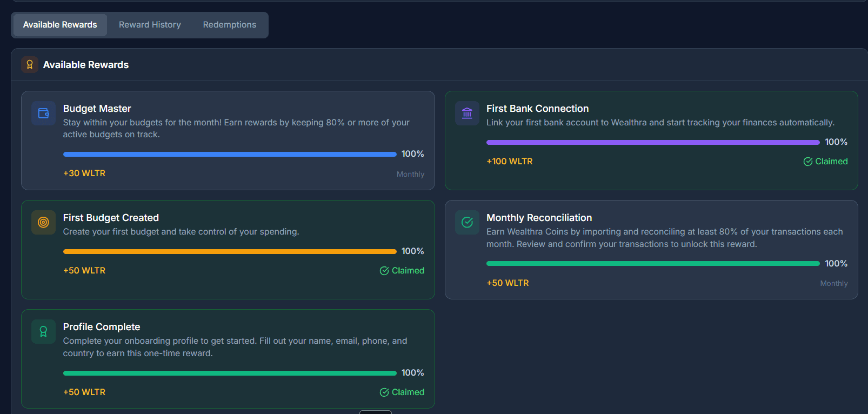Image resolution: width=868 pixels, height=414 pixels.
Task: Click +50 WLTR on Monthly Reconciliation
Action: tap(508, 283)
